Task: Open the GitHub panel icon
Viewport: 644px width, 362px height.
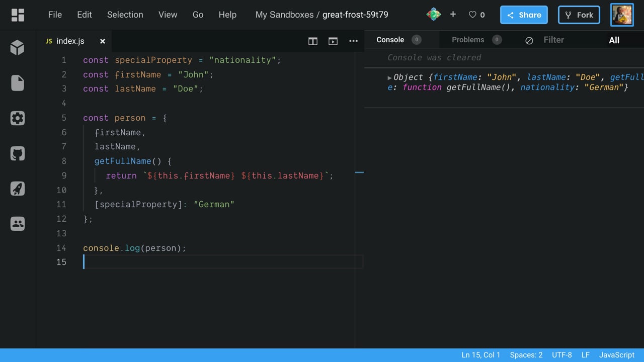Action: tap(18, 153)
